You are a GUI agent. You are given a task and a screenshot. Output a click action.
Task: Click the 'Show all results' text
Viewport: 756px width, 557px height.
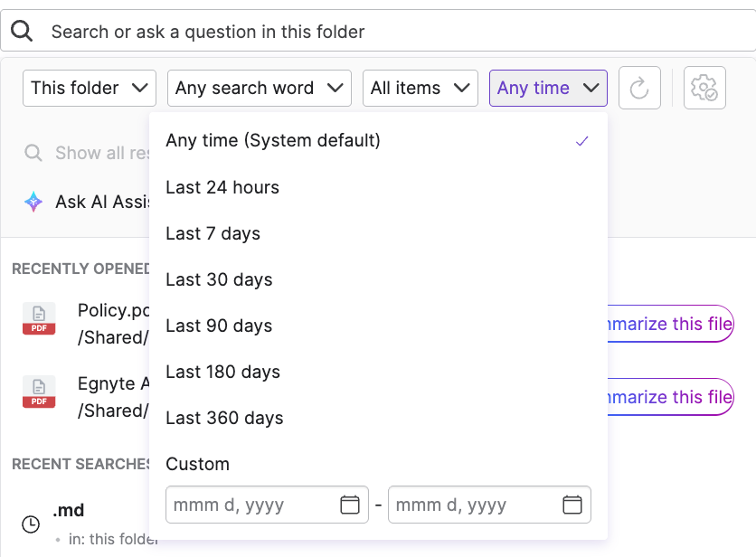(103, 153)
